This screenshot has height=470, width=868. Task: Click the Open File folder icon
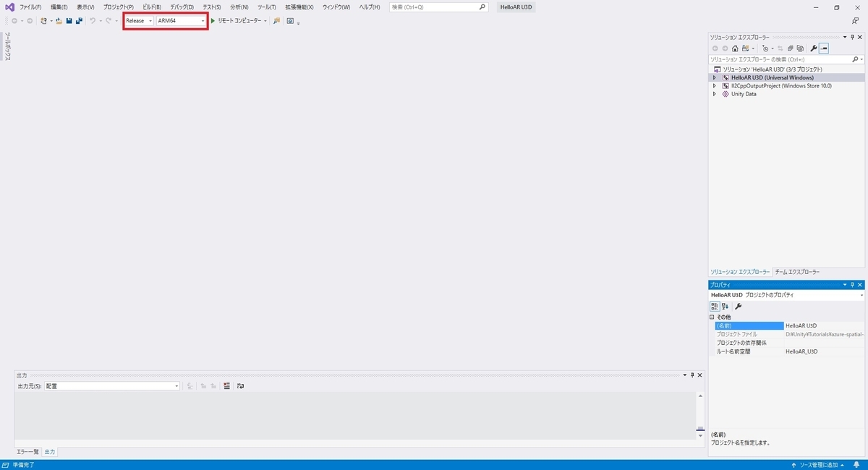pos(59,21)
